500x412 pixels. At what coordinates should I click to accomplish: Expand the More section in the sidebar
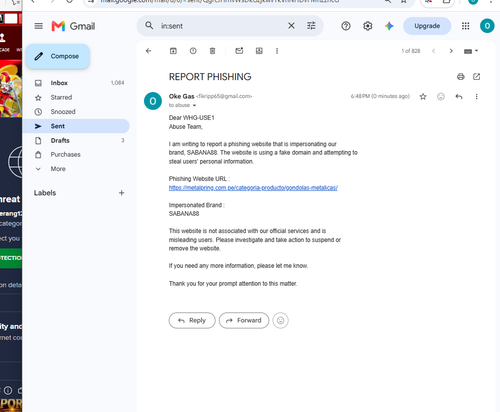[76, 169]
